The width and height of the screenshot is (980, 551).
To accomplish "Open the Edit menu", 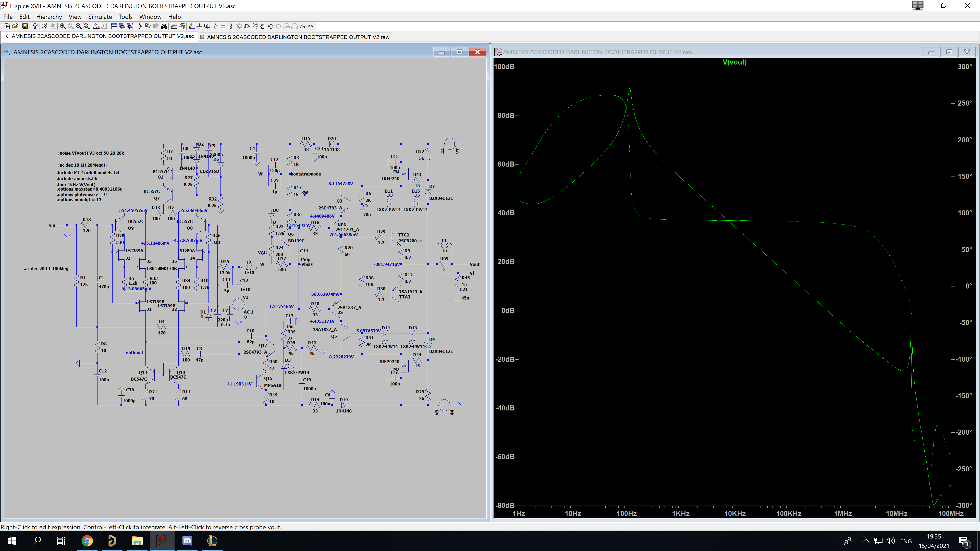I will click(x=24, y=17).
